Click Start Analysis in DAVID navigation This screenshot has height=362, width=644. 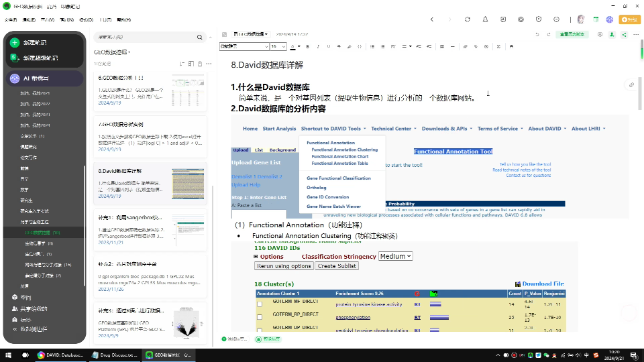[x=279, y=129]
